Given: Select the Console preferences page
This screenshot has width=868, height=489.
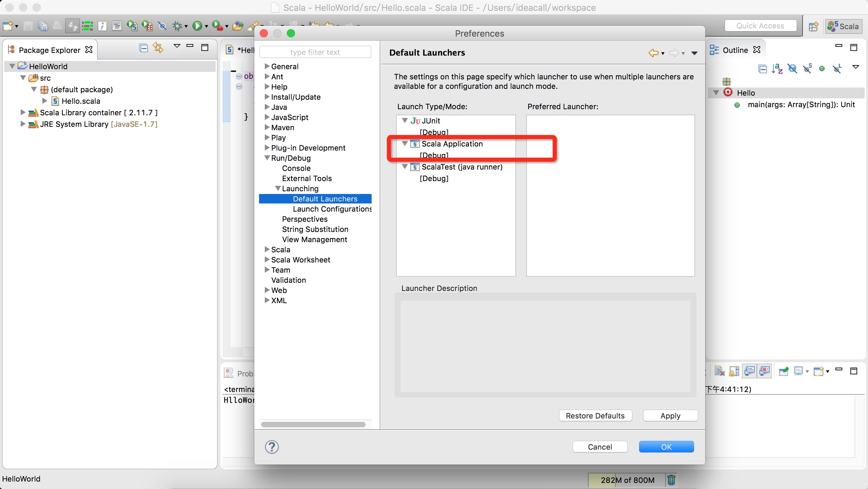Looking at the screenshot, I should pyautogui.click(x=296, y=168).
